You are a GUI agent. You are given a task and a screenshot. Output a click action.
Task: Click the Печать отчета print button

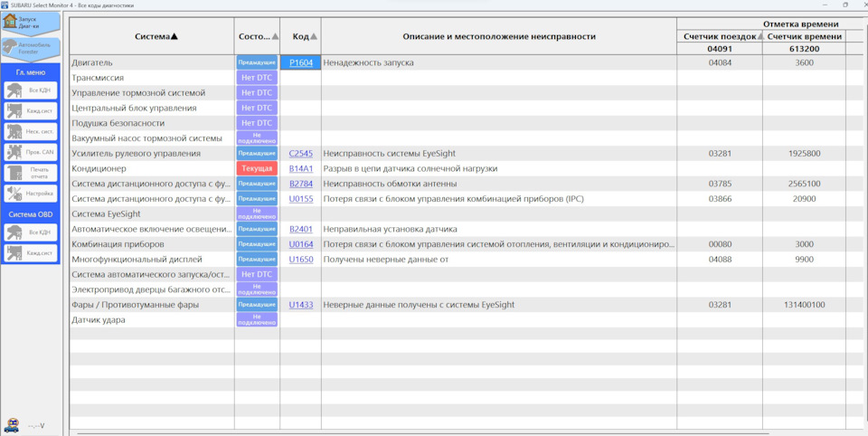tap(31, 173)
